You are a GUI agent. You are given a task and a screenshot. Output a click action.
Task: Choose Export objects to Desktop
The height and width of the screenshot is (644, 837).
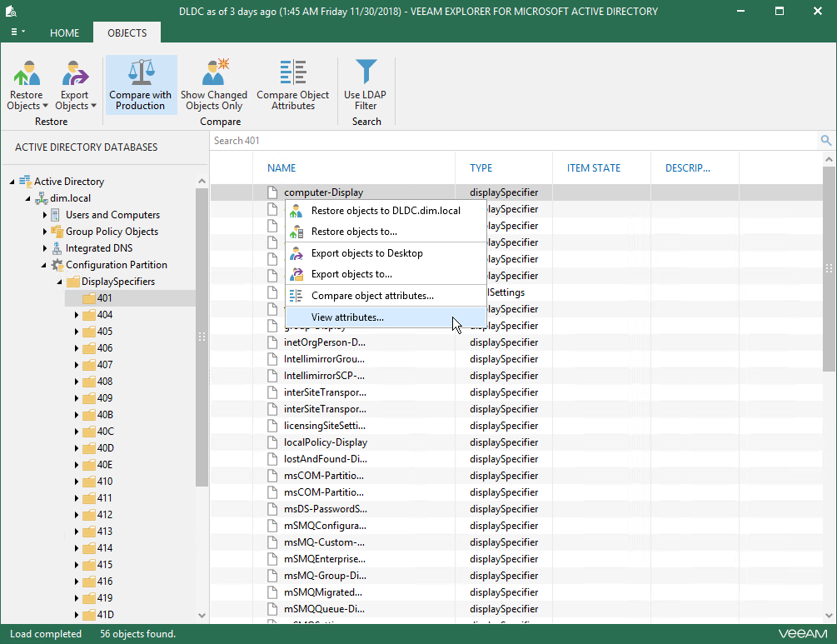click(x=386, y=253)
